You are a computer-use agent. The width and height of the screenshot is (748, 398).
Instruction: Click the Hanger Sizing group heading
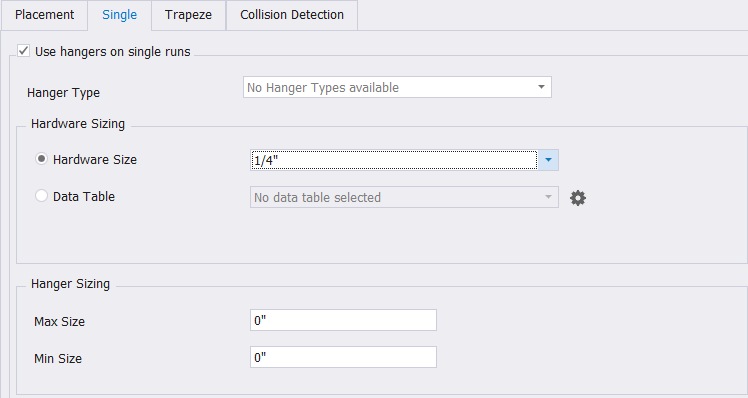tap(70, 284)
